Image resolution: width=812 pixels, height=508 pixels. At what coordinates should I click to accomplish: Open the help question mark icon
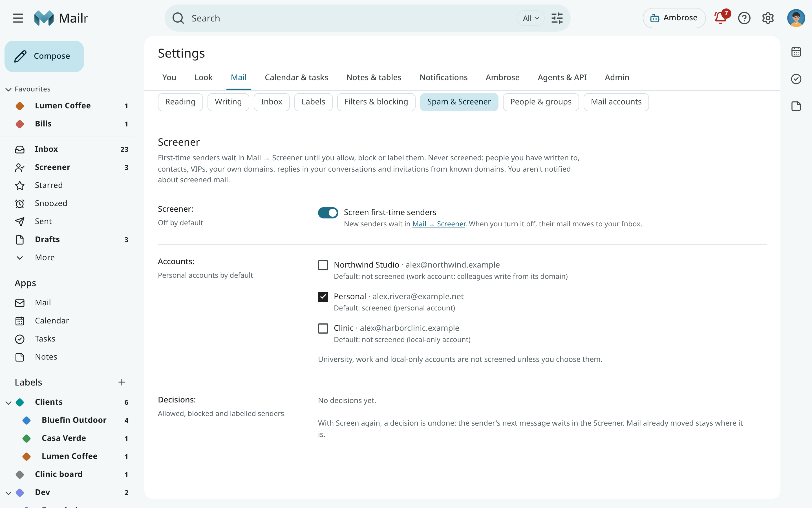coord(744,18)
